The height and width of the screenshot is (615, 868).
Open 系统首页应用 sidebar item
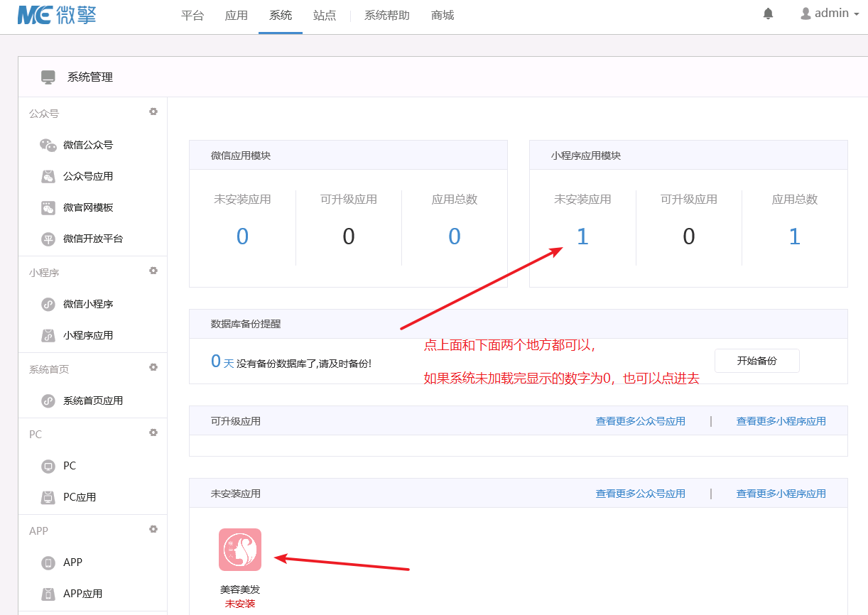coord(92,401)
